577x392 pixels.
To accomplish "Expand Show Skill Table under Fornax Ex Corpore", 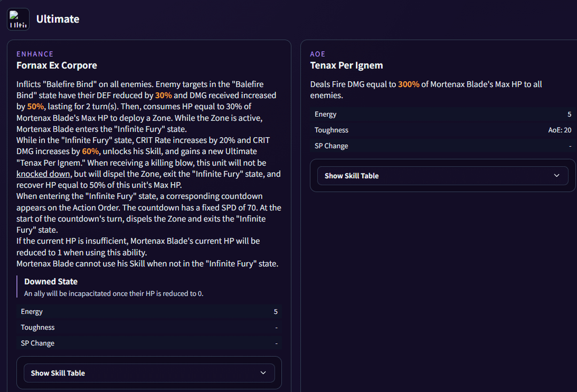I will point(149,373).
